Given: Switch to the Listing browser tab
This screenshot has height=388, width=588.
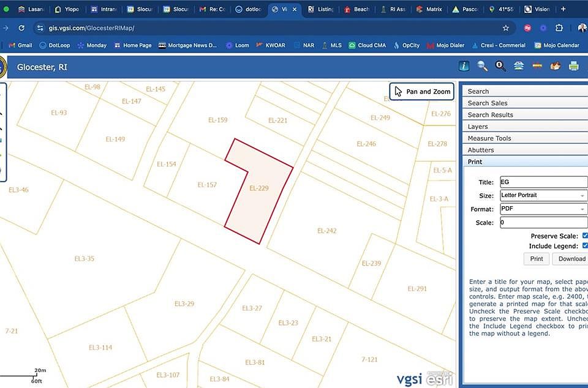Looking at the screenshot, I should click(x=320, y=9).
